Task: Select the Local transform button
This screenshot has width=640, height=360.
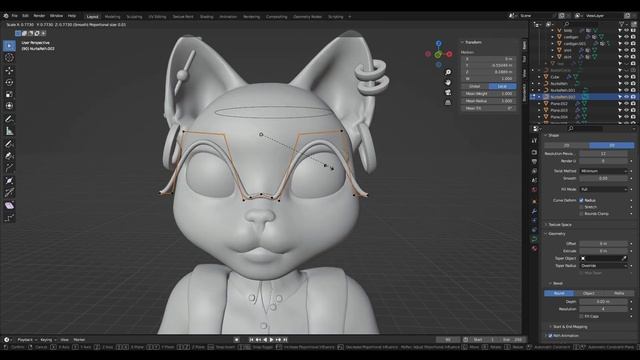Action: tap(502, 87)
